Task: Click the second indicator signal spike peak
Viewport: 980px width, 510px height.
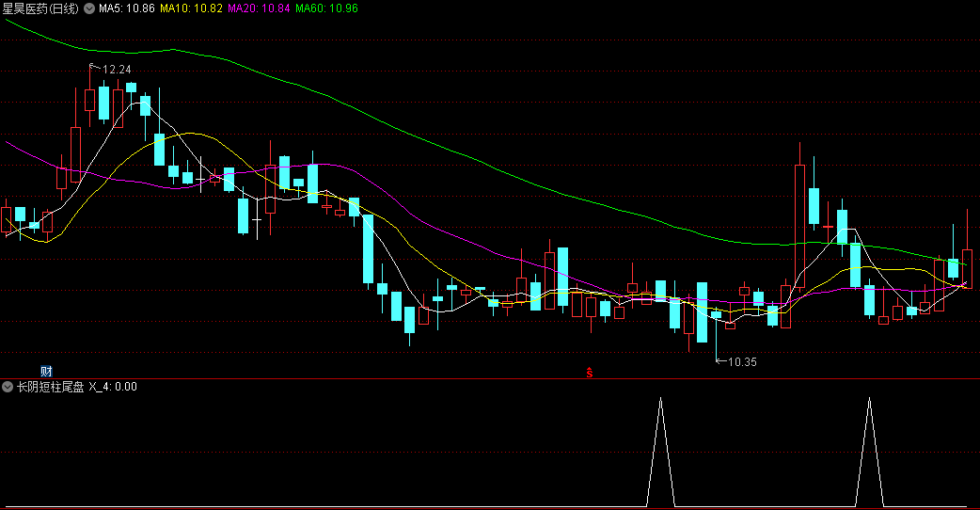Action: click(x=869, y=398)
